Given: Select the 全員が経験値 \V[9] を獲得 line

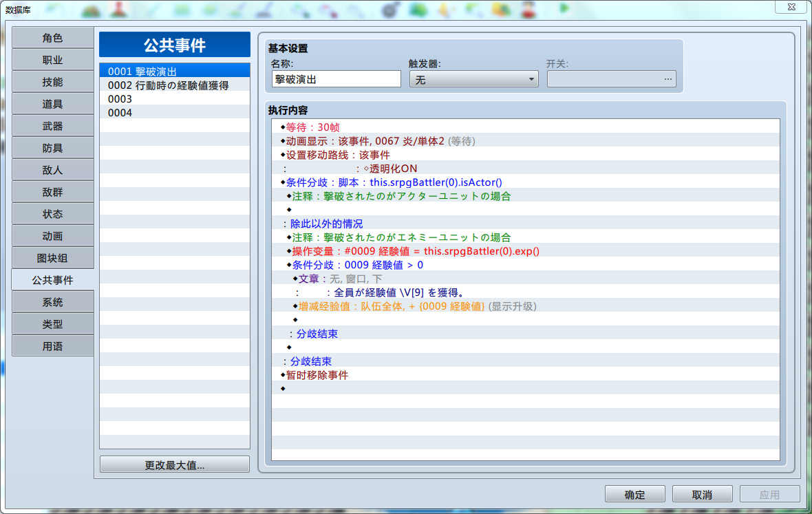Looking at the screenshot, I should tap(526, 292).
